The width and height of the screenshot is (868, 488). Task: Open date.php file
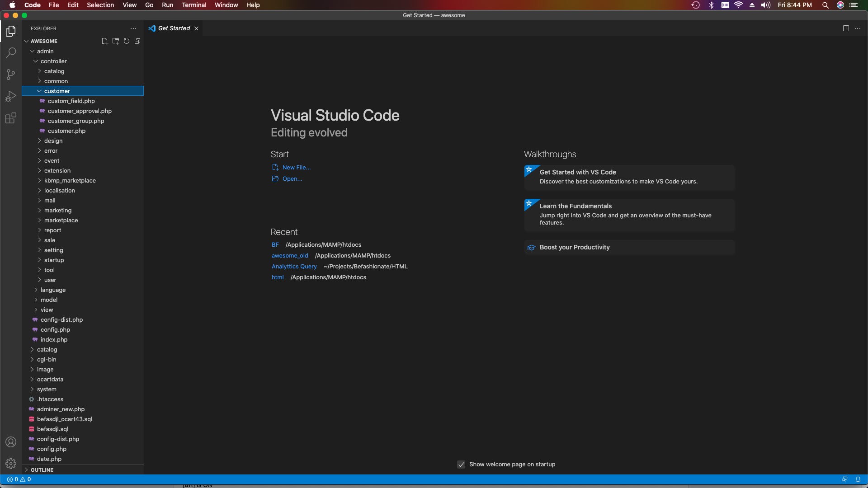tap(83, 459)
